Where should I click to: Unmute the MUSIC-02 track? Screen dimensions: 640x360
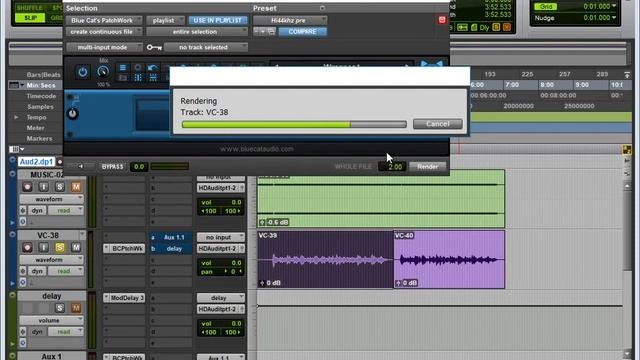(76, 187)
